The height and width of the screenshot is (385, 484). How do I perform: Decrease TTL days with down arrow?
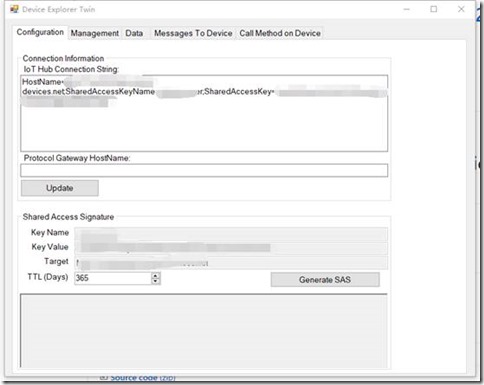pos(156,281)
